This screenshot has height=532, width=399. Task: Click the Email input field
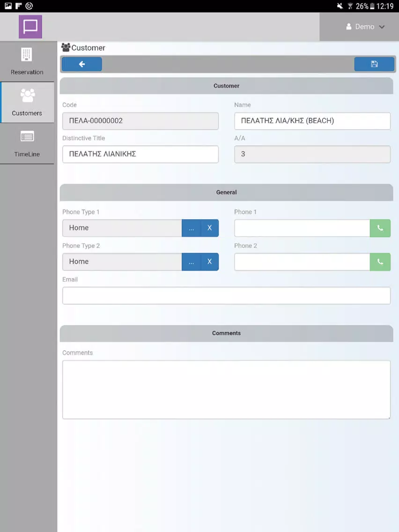tap(226, 296)
